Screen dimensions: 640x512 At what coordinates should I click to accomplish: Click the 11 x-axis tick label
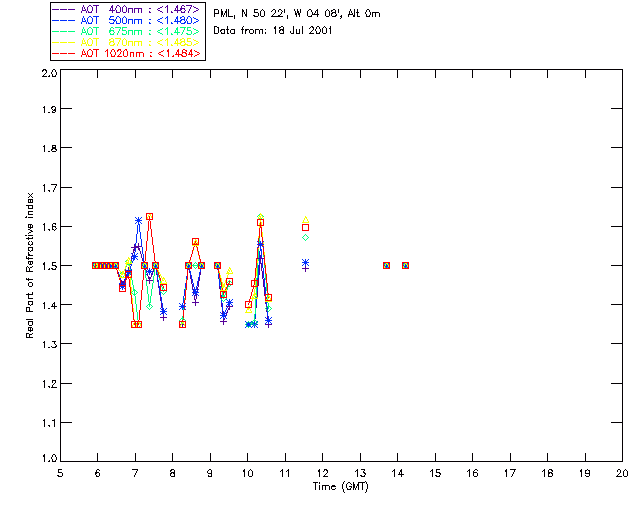click(x=285, y=473)
